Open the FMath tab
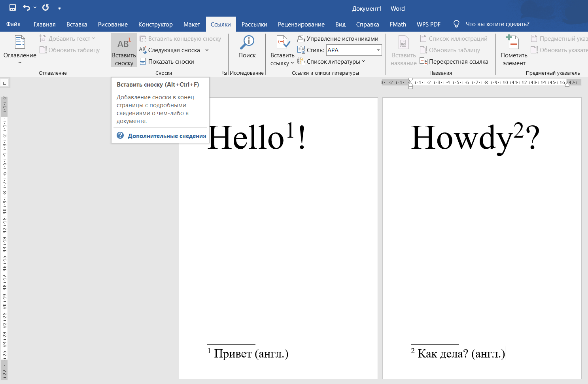This screenshot has width=588, height=384. click(x=398, y=24)
